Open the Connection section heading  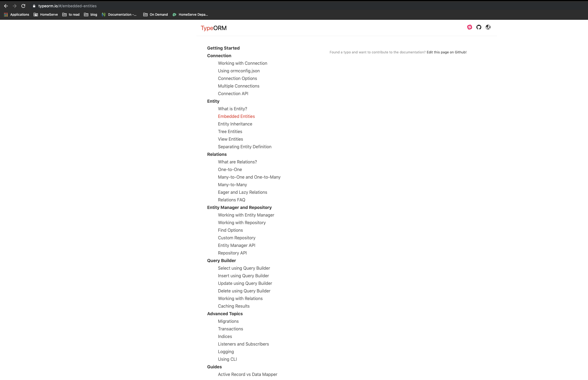click(219, 56)
